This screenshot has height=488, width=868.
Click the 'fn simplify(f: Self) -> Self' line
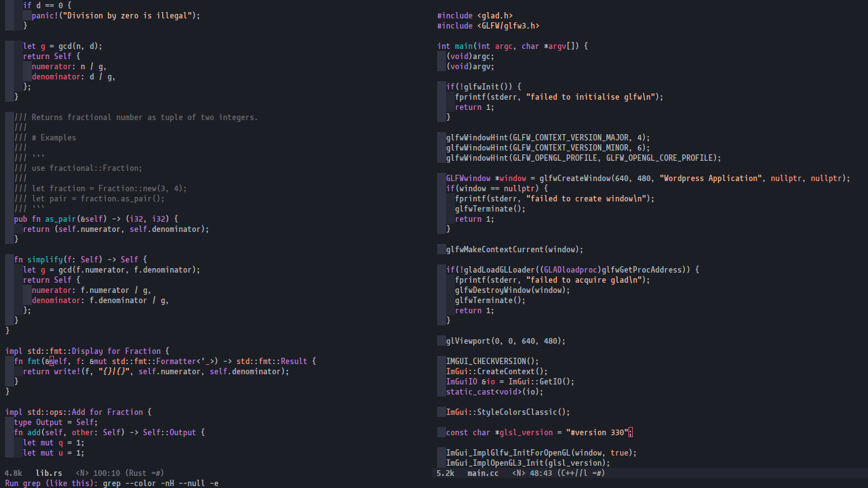point(80,260)
